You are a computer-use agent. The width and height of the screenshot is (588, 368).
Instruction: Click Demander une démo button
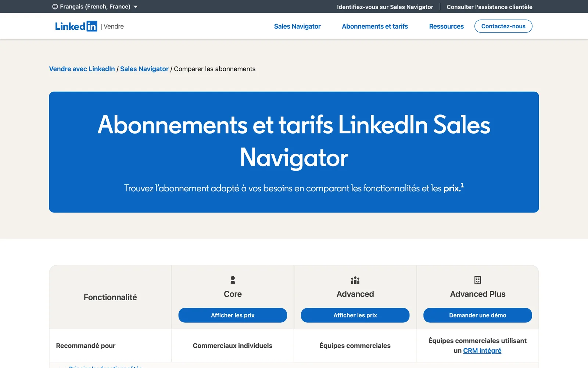click(x=478, y=315)
